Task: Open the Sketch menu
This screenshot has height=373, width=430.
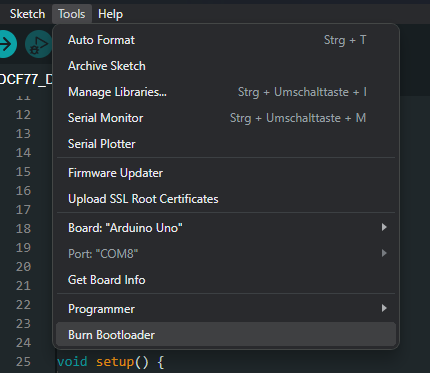Action: pyautogui.click(x=27, y=14)
